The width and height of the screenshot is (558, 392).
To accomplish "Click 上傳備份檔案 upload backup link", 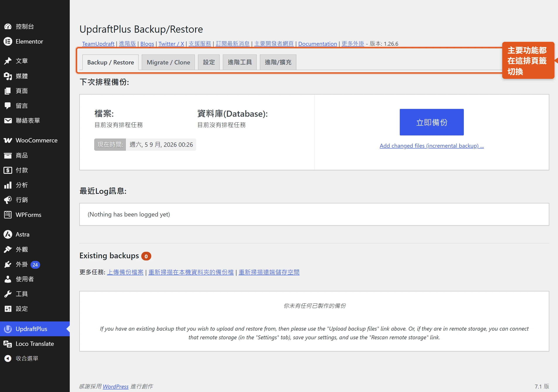I will 125,272.
